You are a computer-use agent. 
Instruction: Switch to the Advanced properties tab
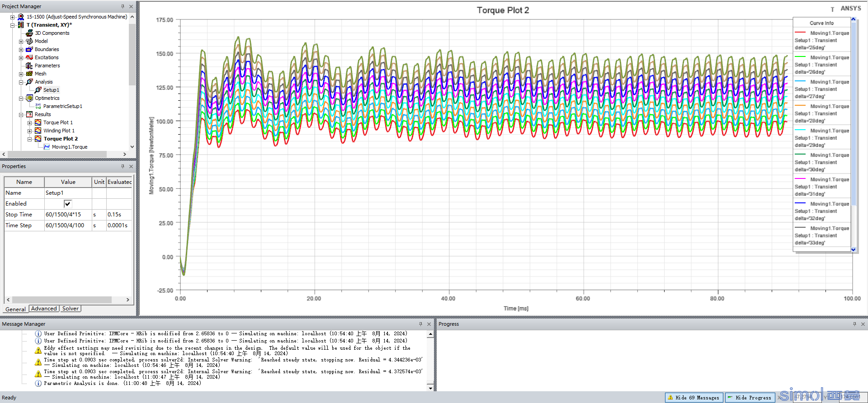(44, 309)
